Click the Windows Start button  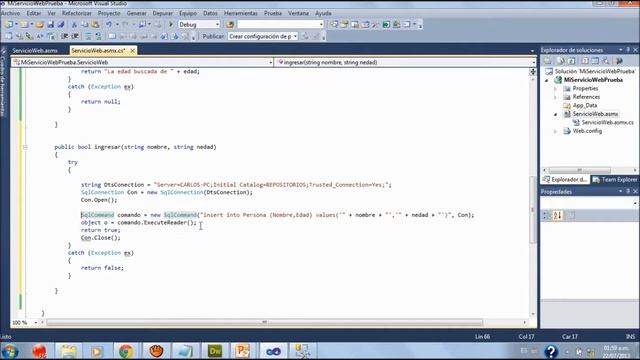[x=10, y=351]
